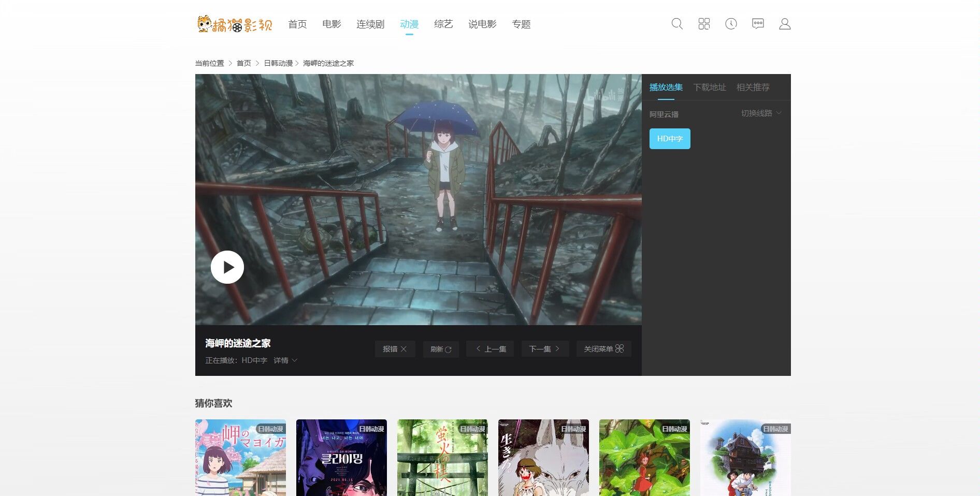
Task: Click the 关闭菜单 button
Action: pos(604,349)
